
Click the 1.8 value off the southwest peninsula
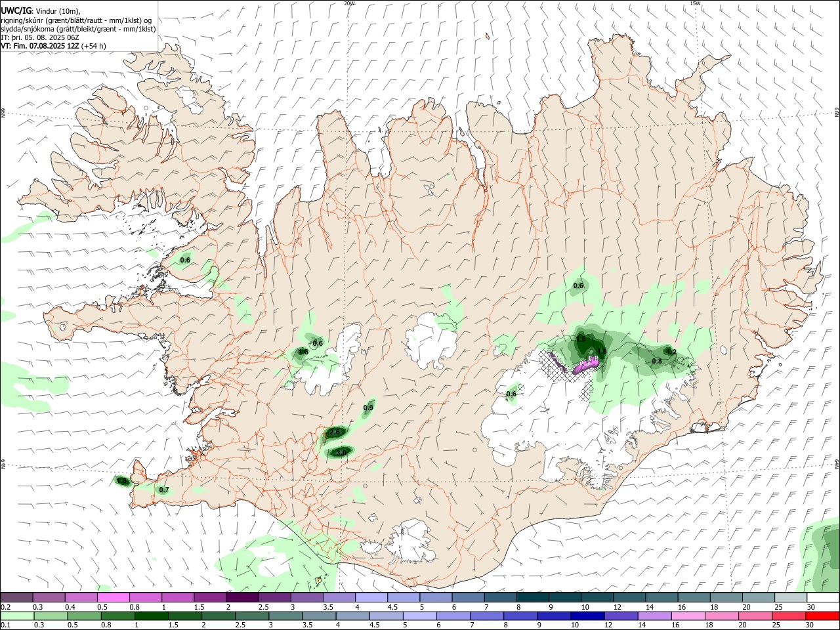coord(122,482)
